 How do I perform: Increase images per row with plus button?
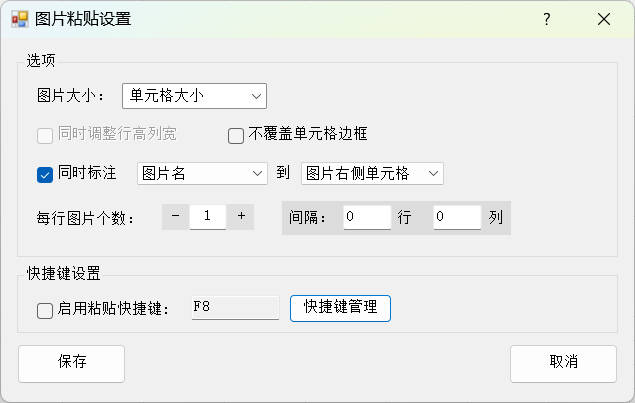[241, 216]
